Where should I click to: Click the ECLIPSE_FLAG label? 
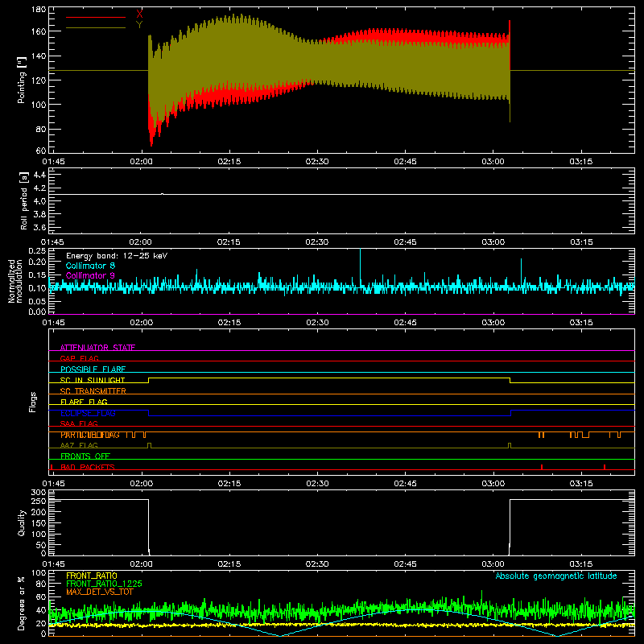[88, 413]
